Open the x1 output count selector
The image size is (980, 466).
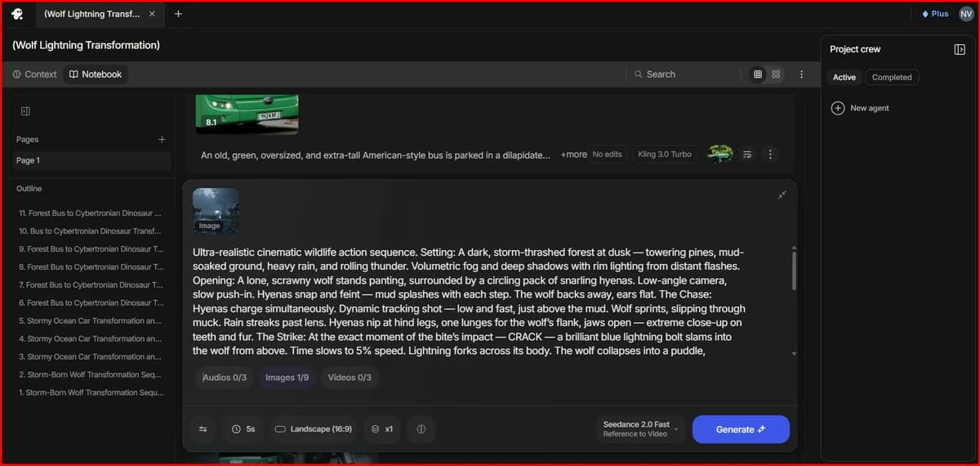pyautogui.click(x=382, y=429)
